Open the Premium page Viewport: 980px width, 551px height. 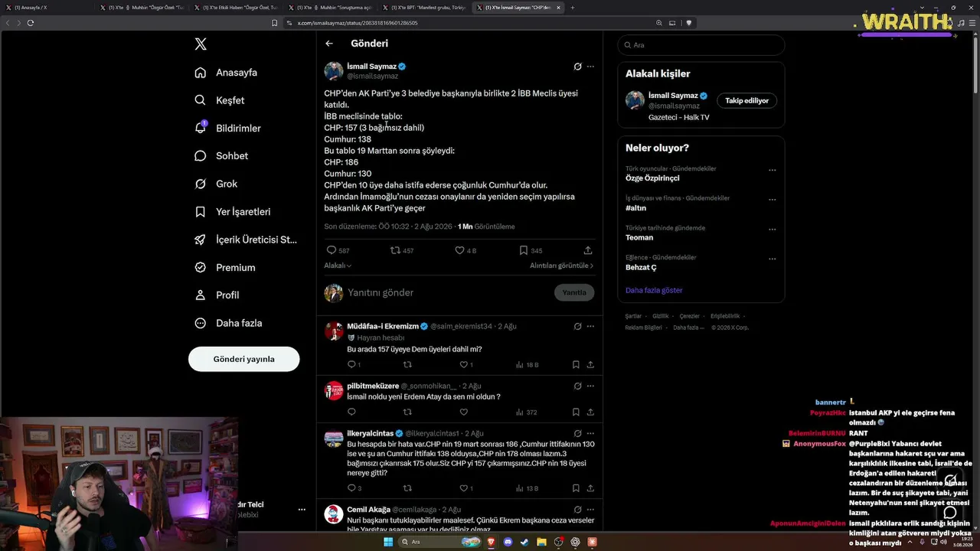[224, 268]
